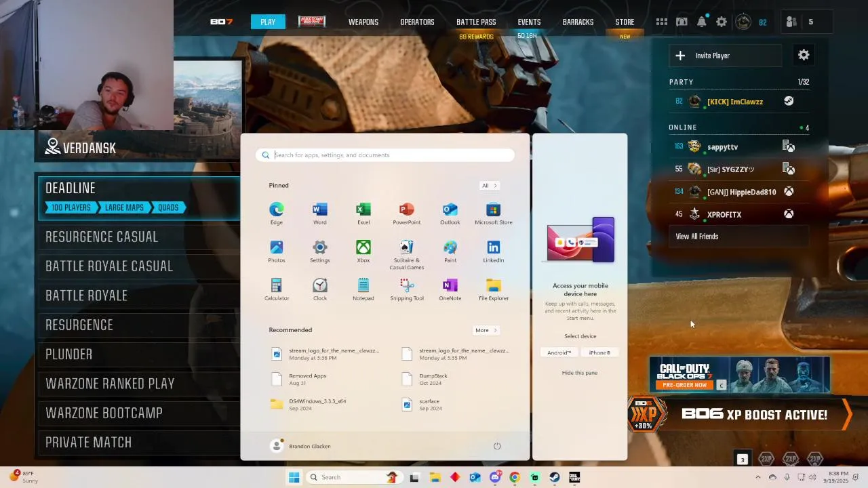Screen dimensions: 868x488
Task: Open the Battle Pass tab
Action: point(476,22)
